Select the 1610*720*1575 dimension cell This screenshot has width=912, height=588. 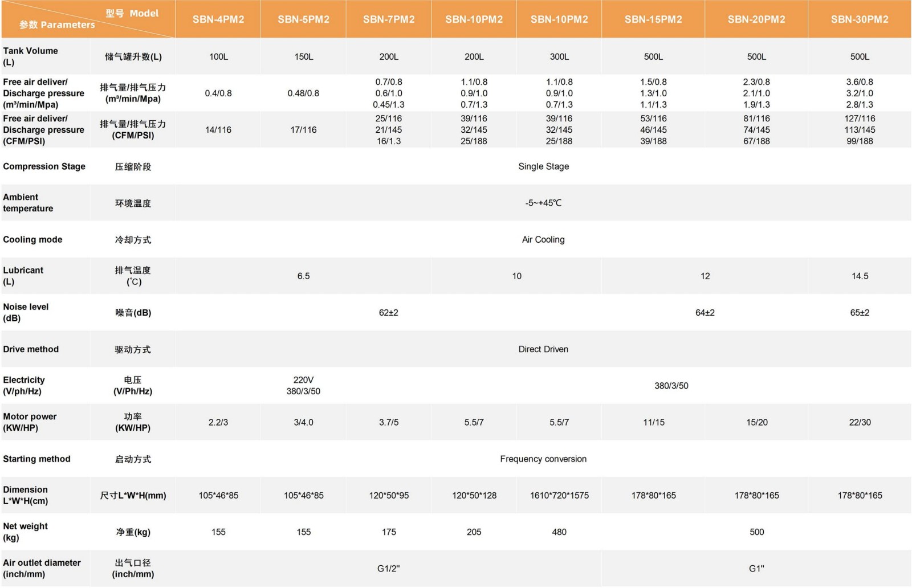click(x=559, y=495)
